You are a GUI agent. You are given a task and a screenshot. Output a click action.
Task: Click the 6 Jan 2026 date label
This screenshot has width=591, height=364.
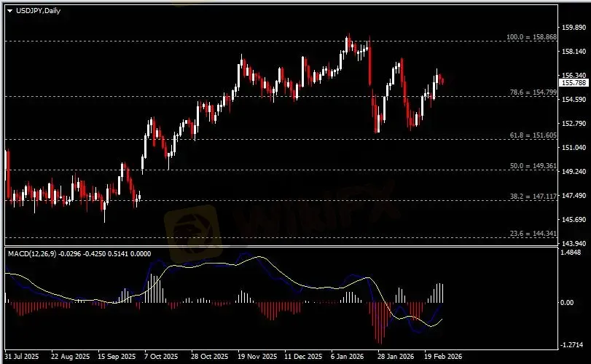click(346, 357)
